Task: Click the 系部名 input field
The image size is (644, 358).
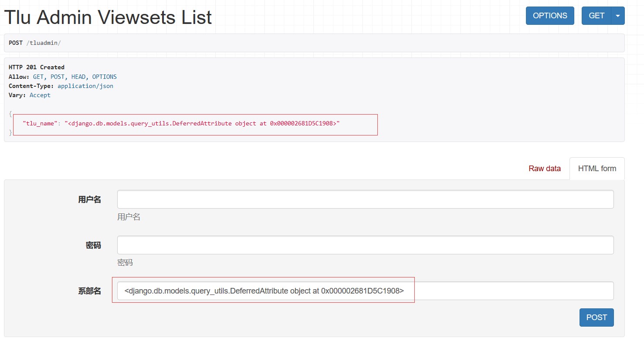Action: (365, 291)
